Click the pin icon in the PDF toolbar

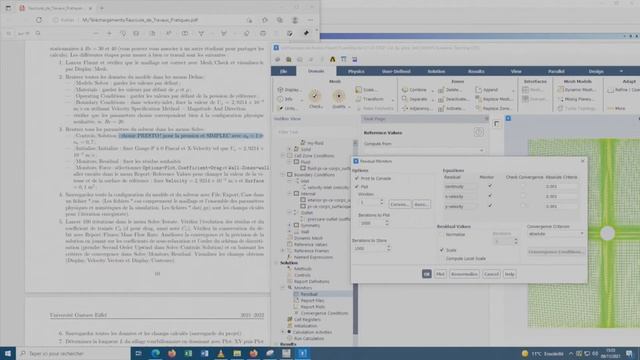[x=306, y=33]
